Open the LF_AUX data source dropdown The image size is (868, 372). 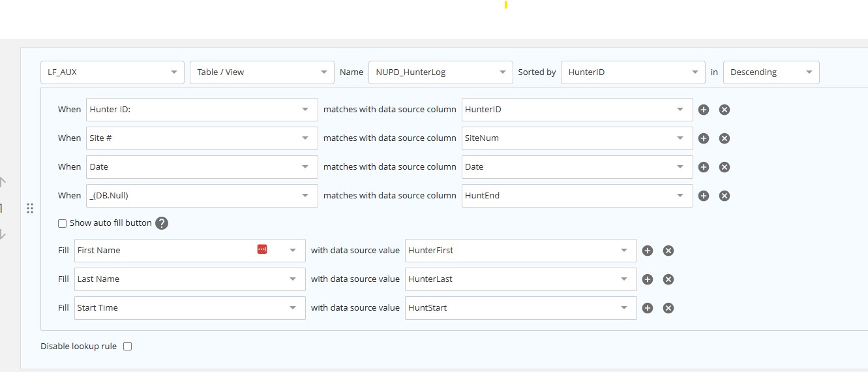coord(112,72)
